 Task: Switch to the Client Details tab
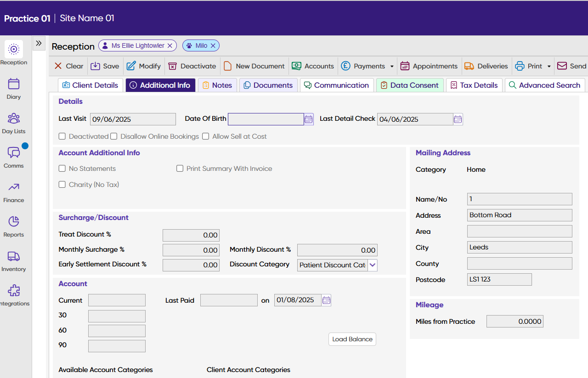point(90,85)
